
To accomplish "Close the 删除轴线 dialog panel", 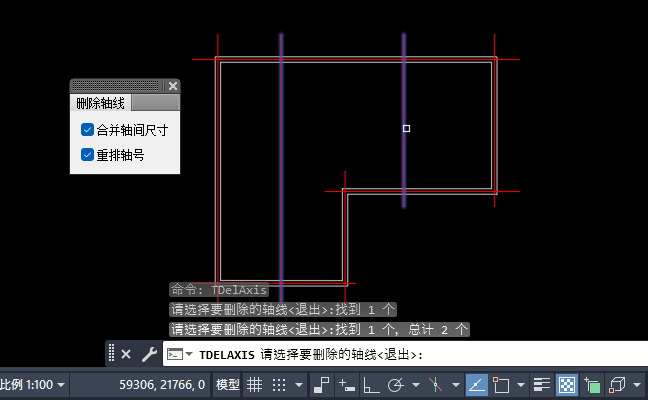I will coord(173,86).
